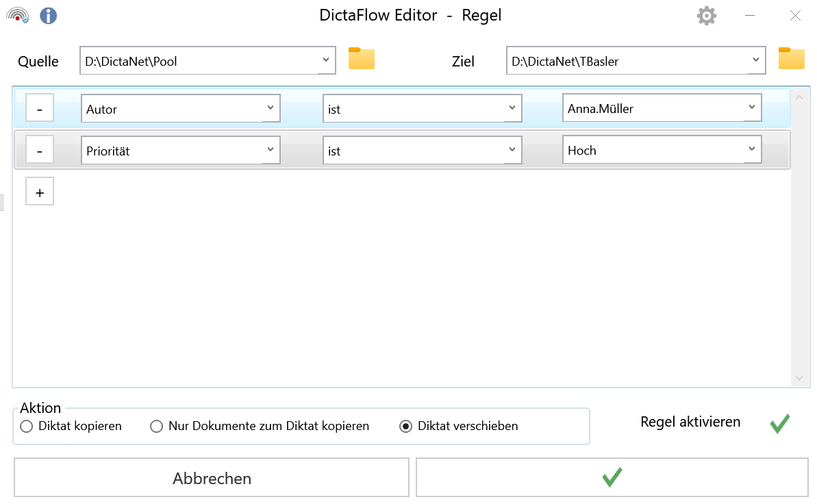Image resolution: width=817 pixels, height=504 pixels.
Task: Choose the Diktat verschieben radio option
Action: point(405,427)
